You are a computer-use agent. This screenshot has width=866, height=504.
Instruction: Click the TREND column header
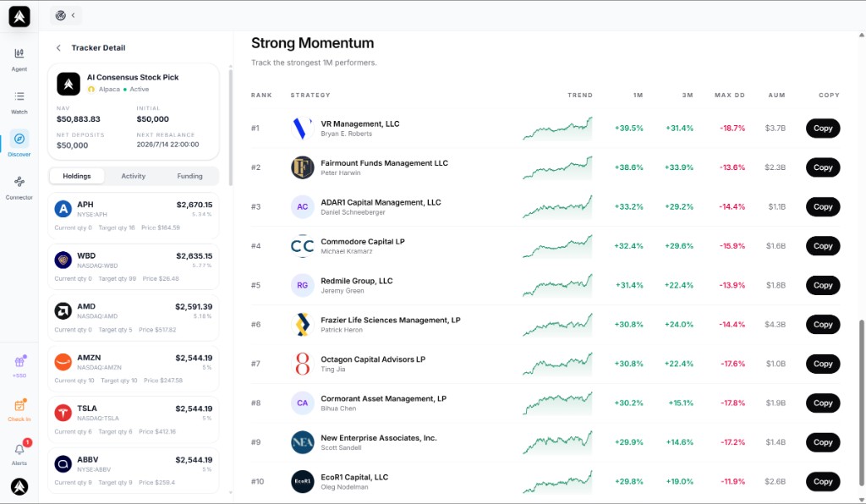point(580,96)
